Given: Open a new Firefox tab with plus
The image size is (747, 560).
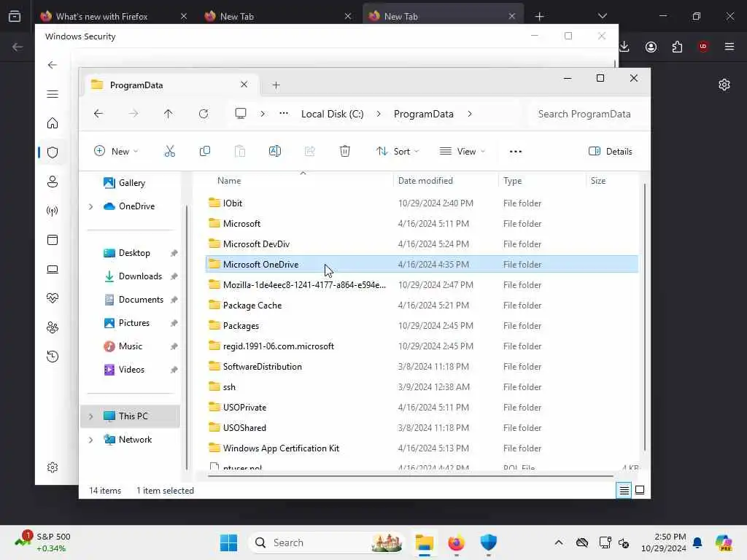Looking at the screenshot, I should click(x=539, y=16).
